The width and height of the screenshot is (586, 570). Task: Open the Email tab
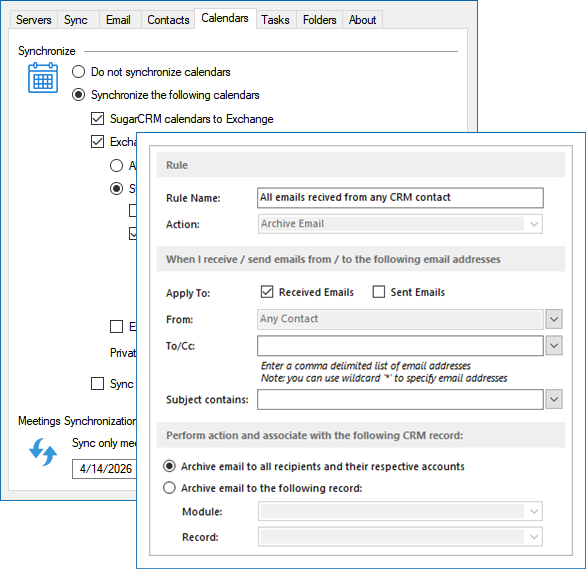pyautogui.click(x=118, y=20)
